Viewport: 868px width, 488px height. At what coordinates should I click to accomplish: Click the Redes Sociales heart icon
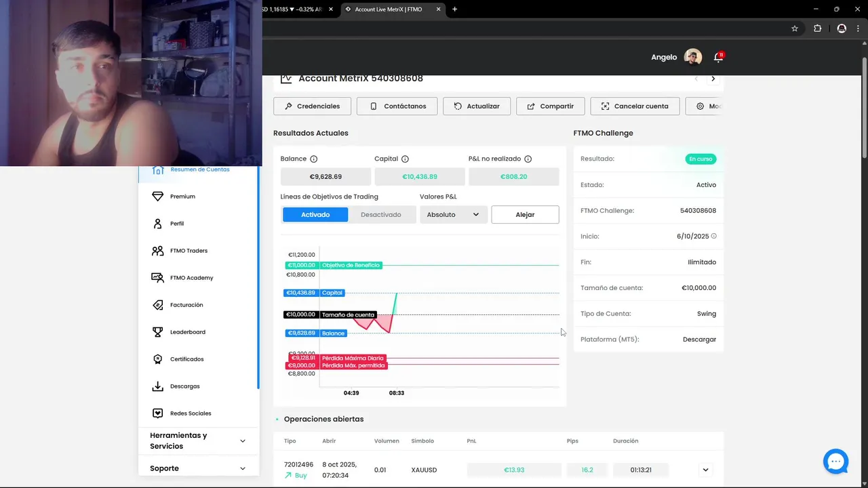point(157,413)
